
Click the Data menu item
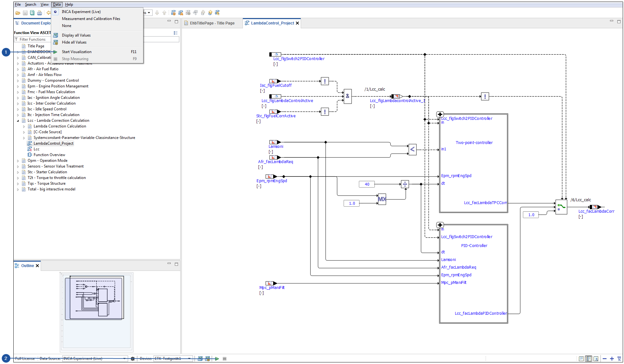(x=57, y=4)
